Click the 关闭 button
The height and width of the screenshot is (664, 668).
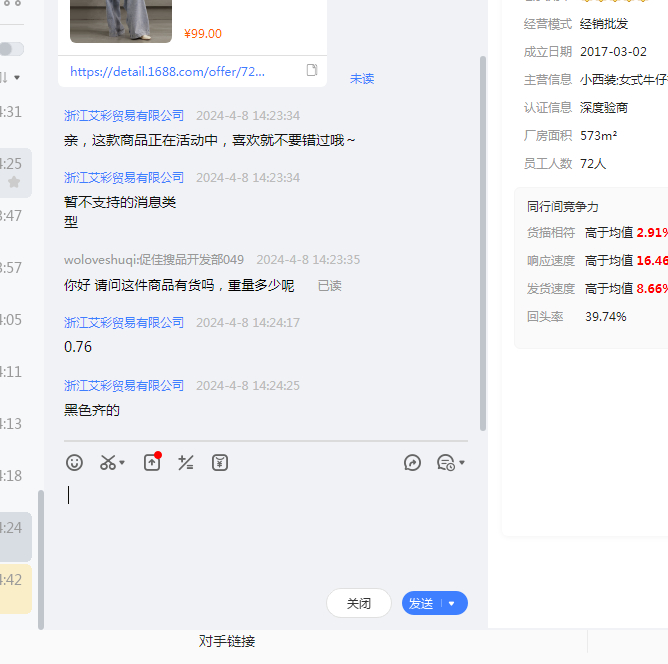[x=359, y=604]
